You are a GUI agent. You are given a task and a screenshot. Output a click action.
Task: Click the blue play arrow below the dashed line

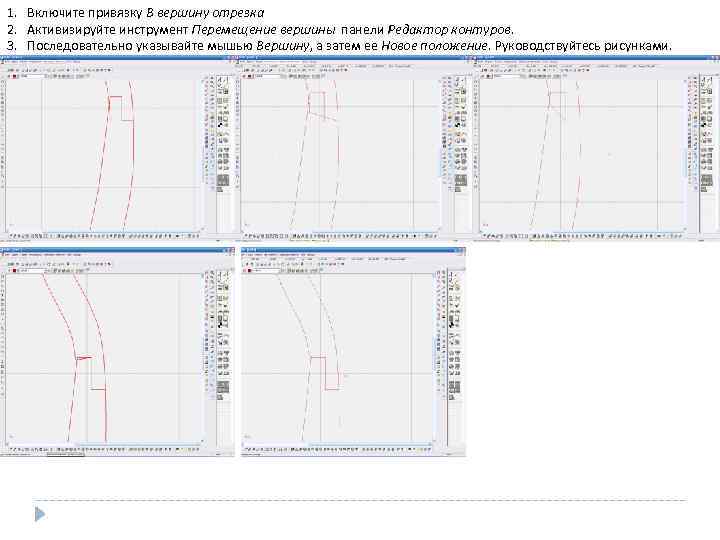click(x=40, y=514)
